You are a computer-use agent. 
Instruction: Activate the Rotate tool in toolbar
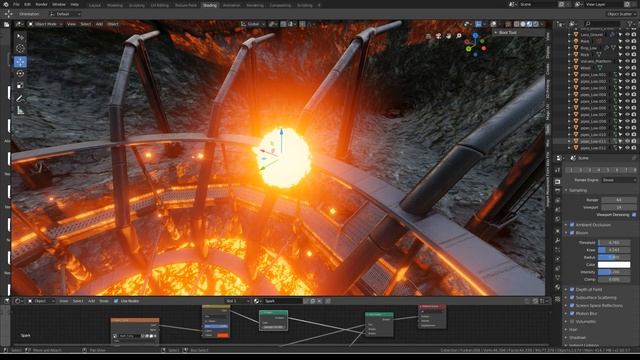pos(20,73)
